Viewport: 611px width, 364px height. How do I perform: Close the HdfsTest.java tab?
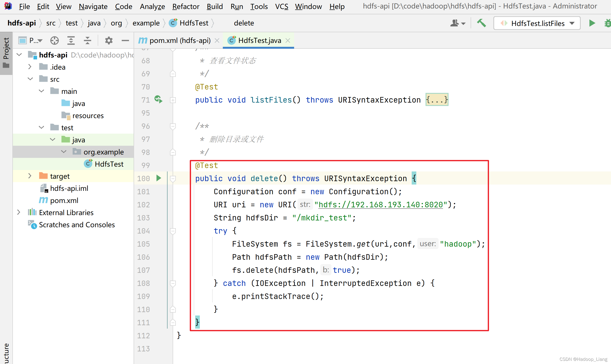coord(288,40)
